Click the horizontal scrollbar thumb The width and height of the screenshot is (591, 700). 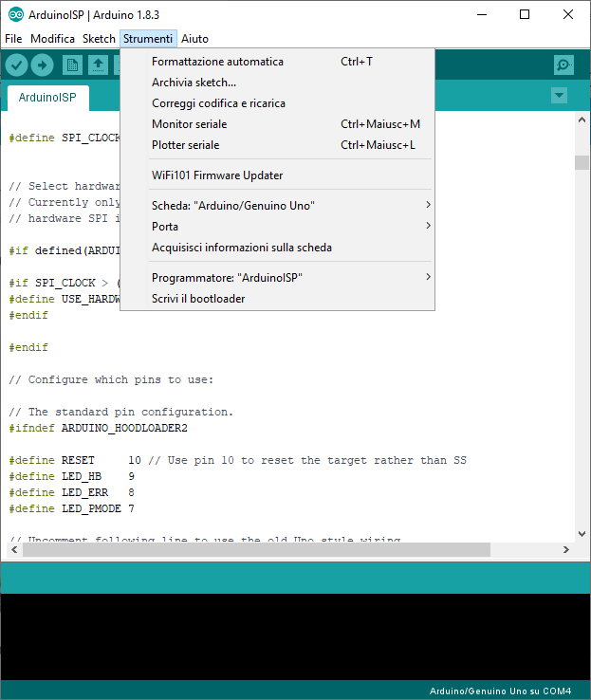click(257, 549)
